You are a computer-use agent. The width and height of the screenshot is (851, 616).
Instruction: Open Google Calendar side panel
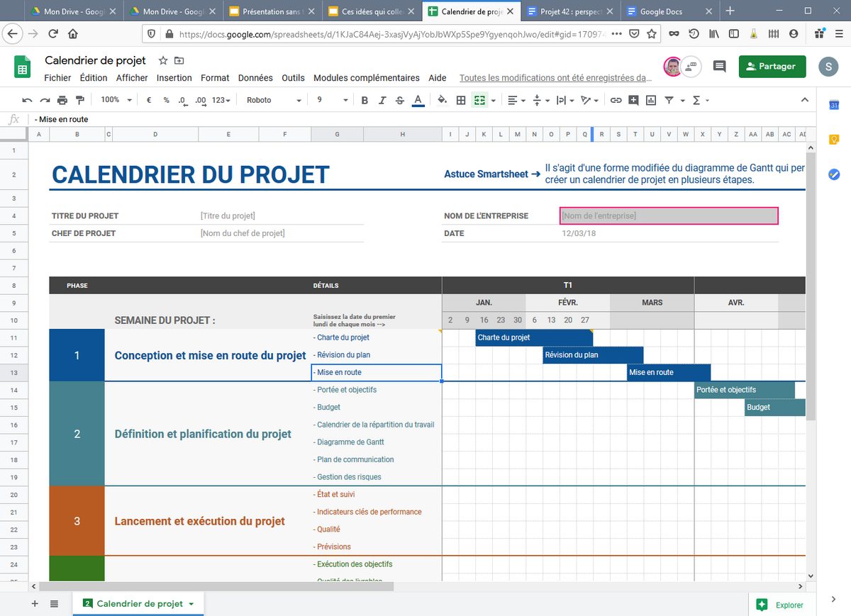pyautogui.click(x=835, y=106)
